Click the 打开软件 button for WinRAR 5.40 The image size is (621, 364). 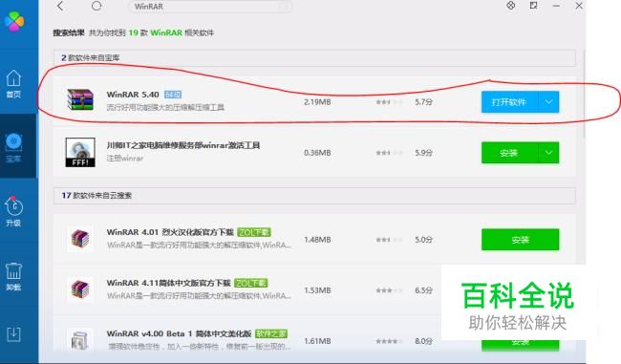(x=510, y=102)
